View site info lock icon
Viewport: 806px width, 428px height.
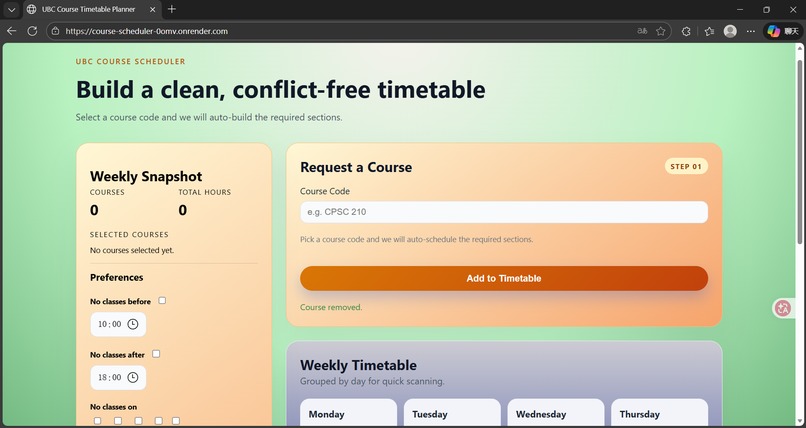(56, 31)
